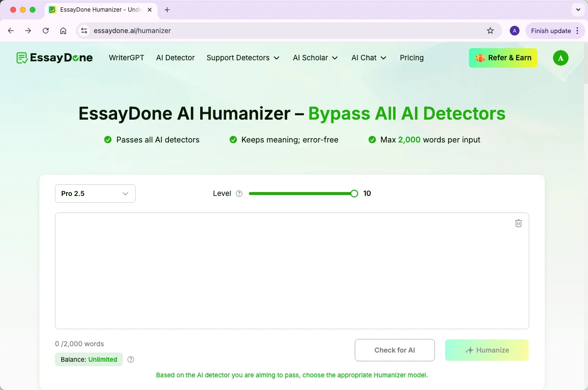Image resolution: width=588 pixels, height=390 pixels.
Task: Click the browser back arrow
Action: tap(11, 31)
